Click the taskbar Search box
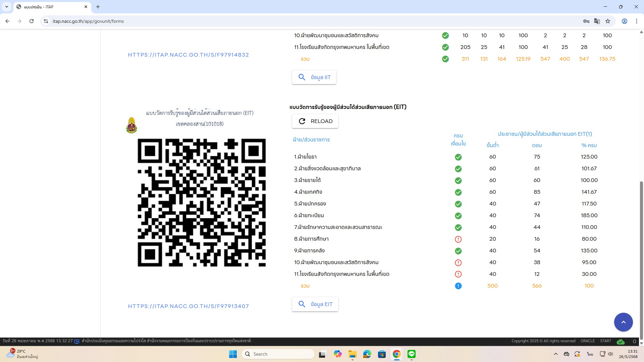The image size is (644, 362). point(278,354)
